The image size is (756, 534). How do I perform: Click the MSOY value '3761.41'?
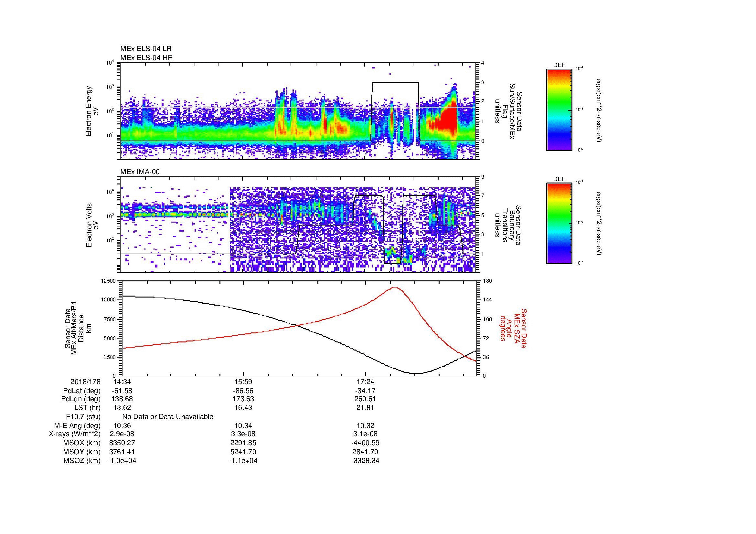(x=122, y=452)
